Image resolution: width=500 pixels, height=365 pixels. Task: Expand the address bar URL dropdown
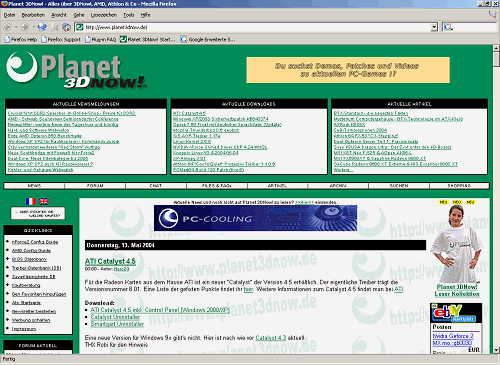(434, 27)
